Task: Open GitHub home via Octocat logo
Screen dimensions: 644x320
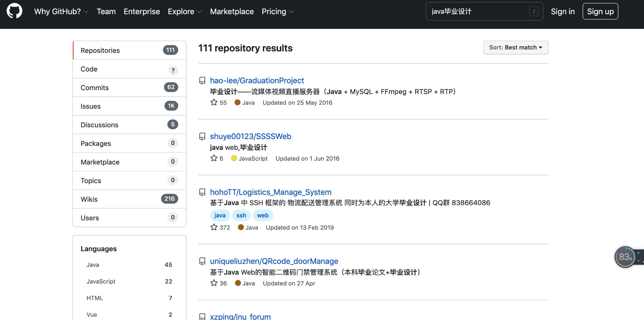Action: [15, 11]
